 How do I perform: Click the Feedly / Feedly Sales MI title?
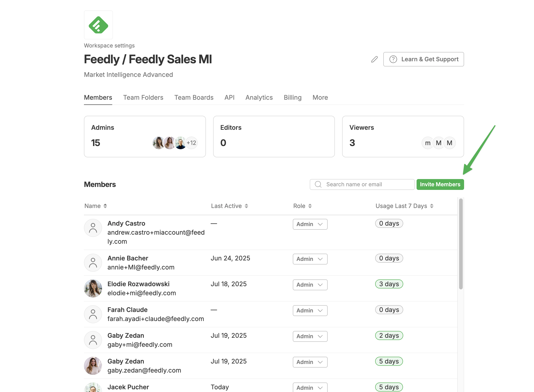click(148, 59)
